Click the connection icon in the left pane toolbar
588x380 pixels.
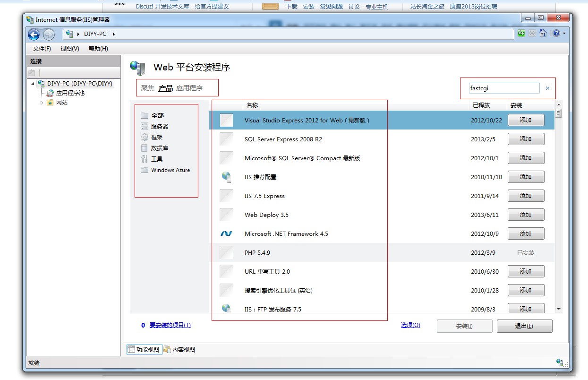(x=32, y=73)
